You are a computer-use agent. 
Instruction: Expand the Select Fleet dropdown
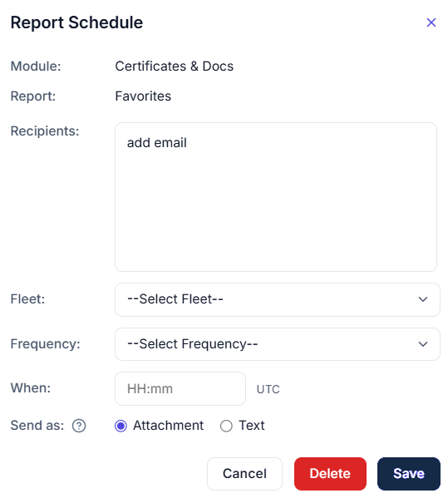tap(278, 299)
